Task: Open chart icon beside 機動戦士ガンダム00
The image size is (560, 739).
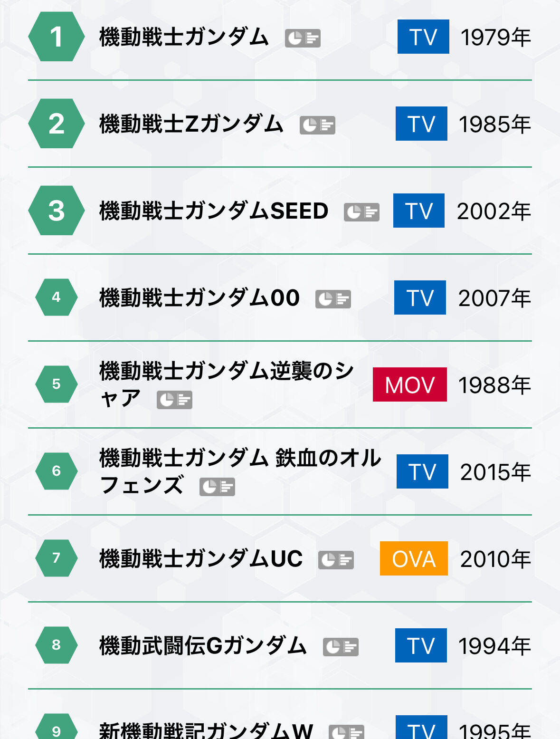Action: (333, 299)
